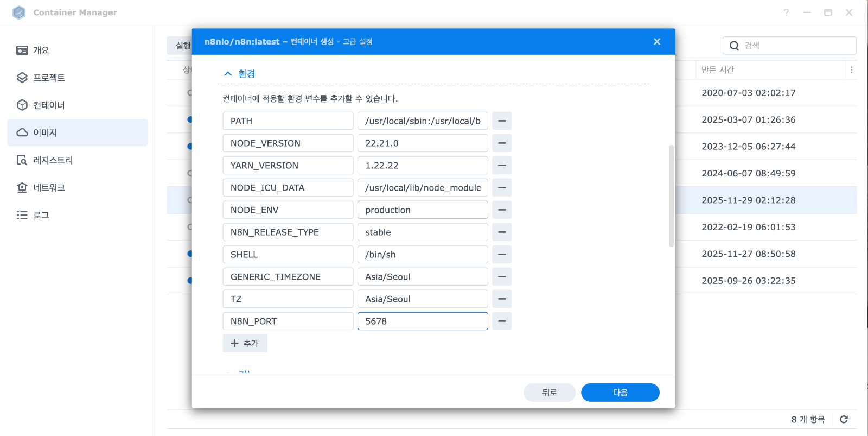Edit the TZ value Asia/Seoul
868x436 pixels.
423,299
